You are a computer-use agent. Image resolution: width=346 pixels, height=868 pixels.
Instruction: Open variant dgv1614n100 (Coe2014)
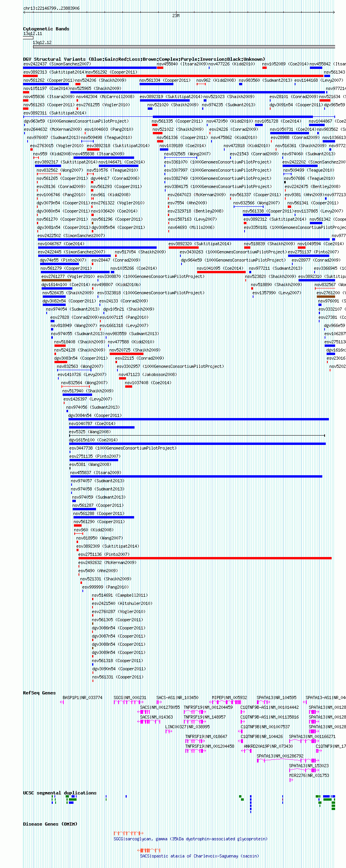pyautogui.click(x=66, y=285)
